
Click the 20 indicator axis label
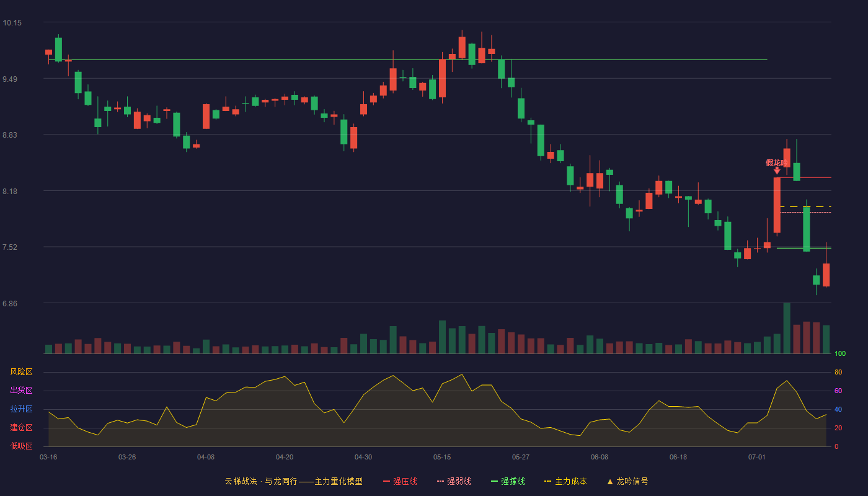click(838, 428)
